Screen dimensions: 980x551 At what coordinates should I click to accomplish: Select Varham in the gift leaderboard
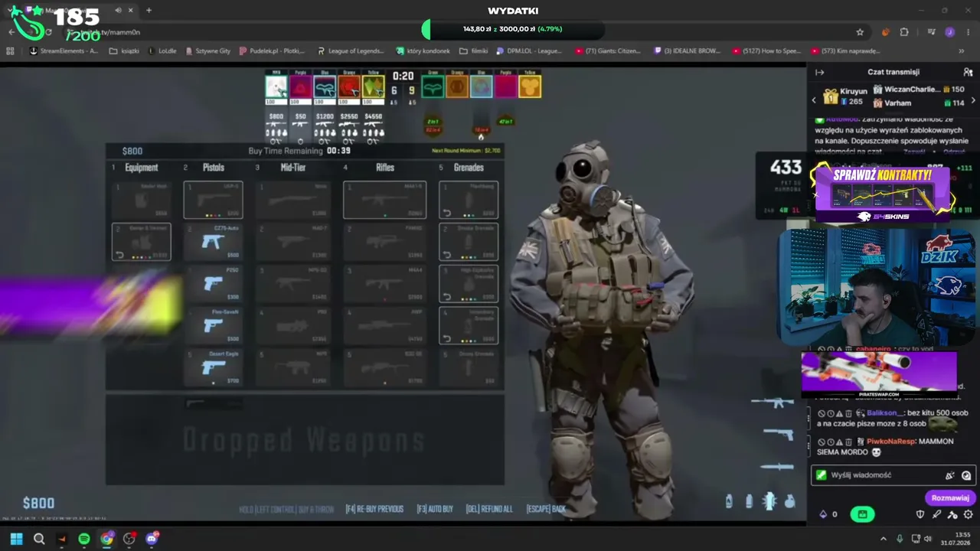(x=919, y=103)
